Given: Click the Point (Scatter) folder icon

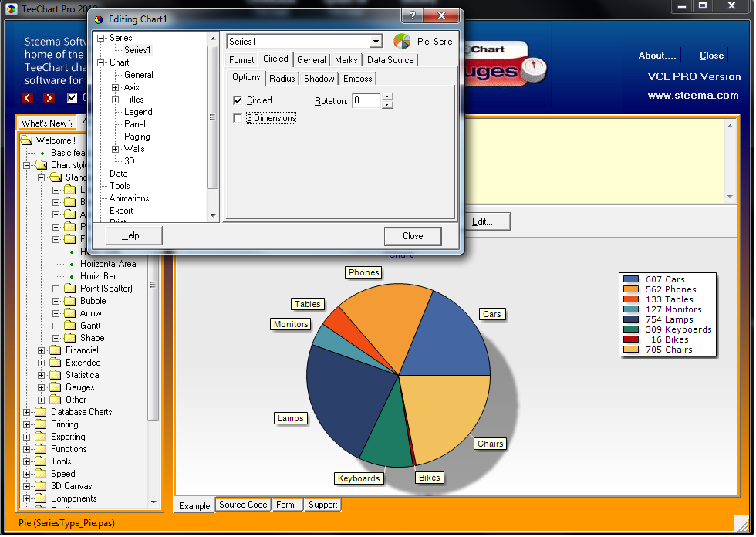Looking at the screenshot, I should (70, 289).
